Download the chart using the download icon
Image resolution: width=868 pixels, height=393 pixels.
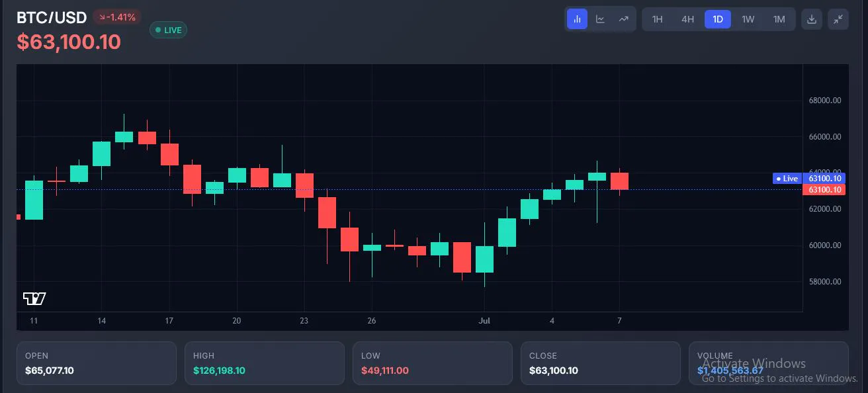(x=812, y=19)
